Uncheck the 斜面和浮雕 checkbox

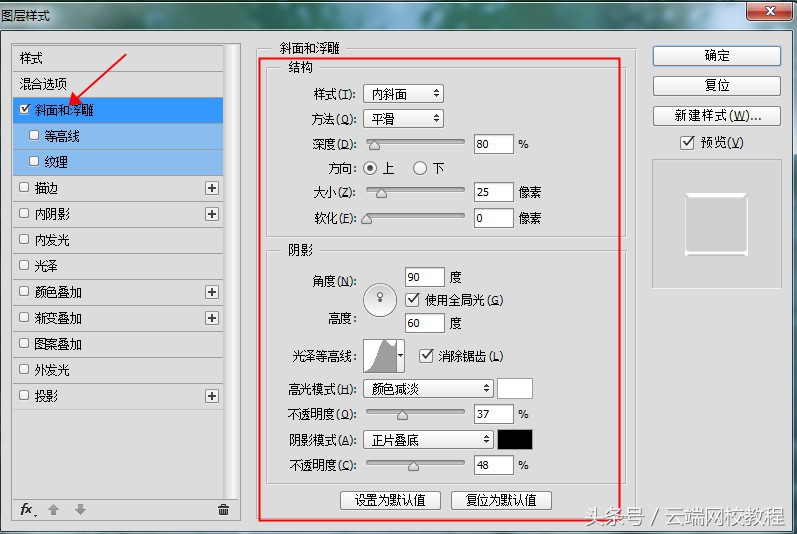[x=24, y=109]
